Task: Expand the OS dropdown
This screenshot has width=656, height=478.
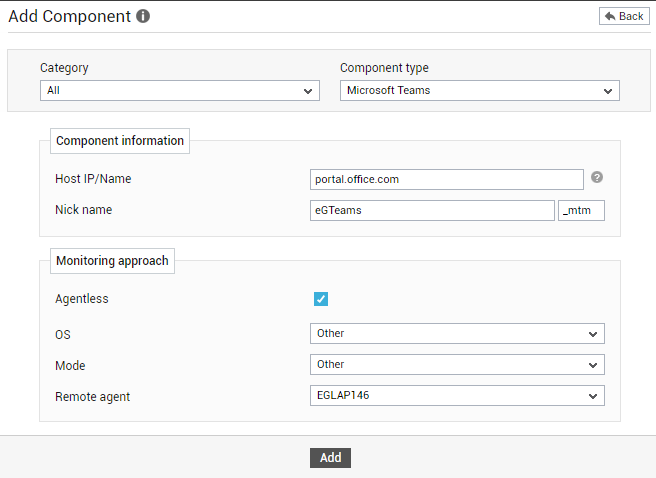Action: pos(457,334)
